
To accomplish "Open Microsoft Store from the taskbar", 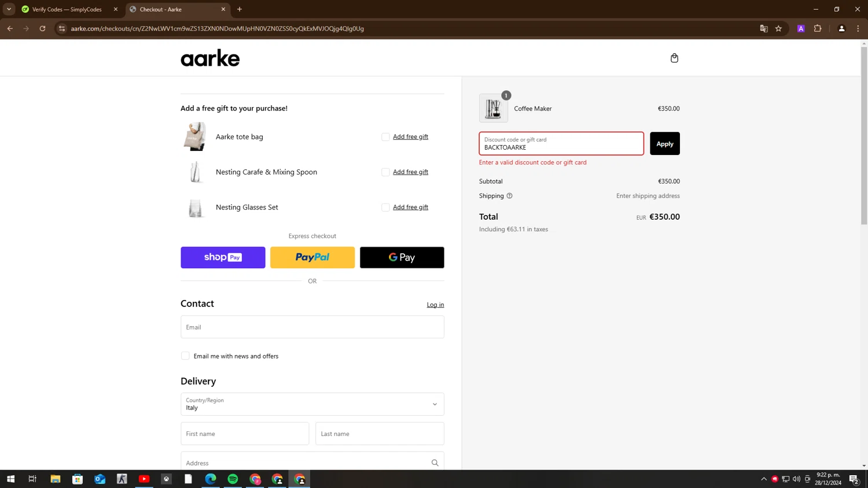I will tap(78, 479).
